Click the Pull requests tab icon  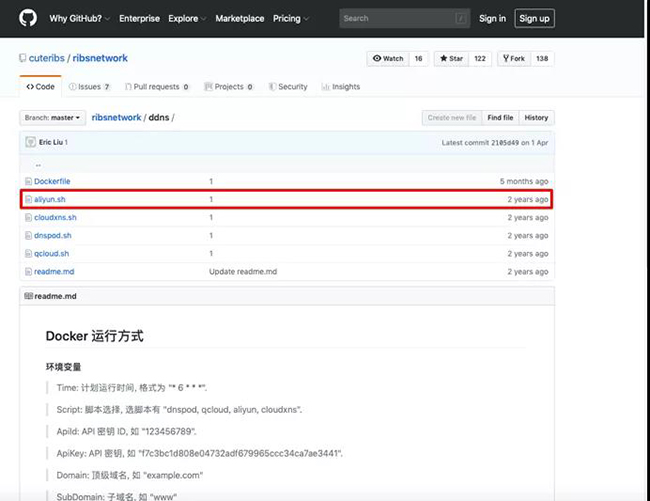tap(128, 87)
